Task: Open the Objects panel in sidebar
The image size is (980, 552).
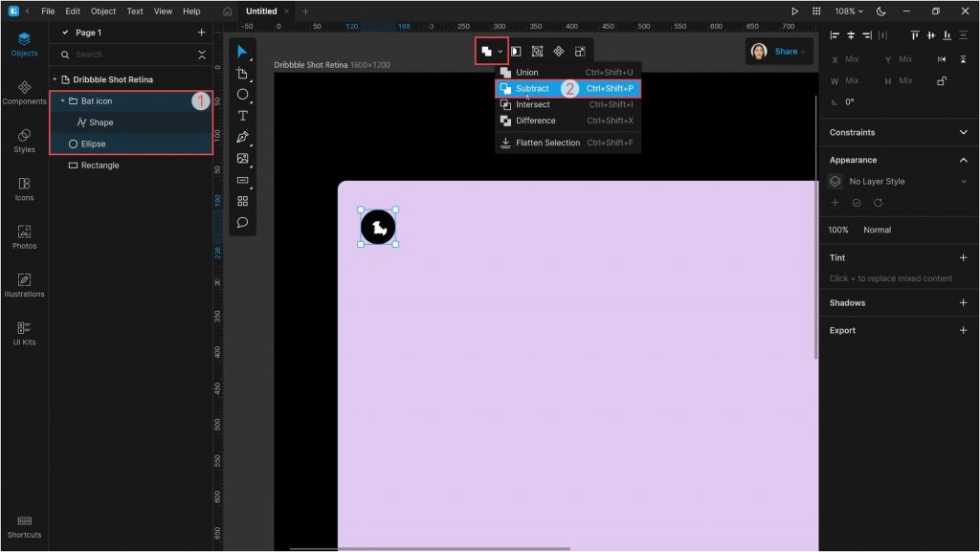Action: tap(24, 44)
